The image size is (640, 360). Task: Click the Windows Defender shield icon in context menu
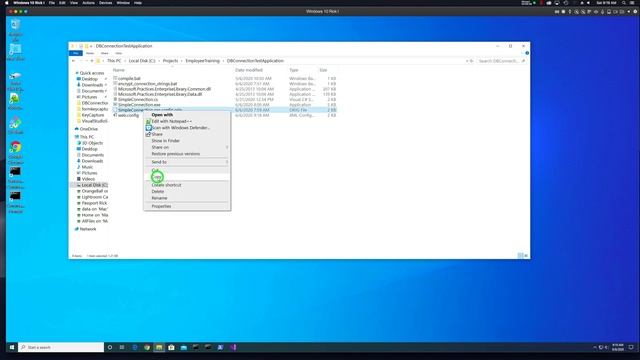pos(149,128)
